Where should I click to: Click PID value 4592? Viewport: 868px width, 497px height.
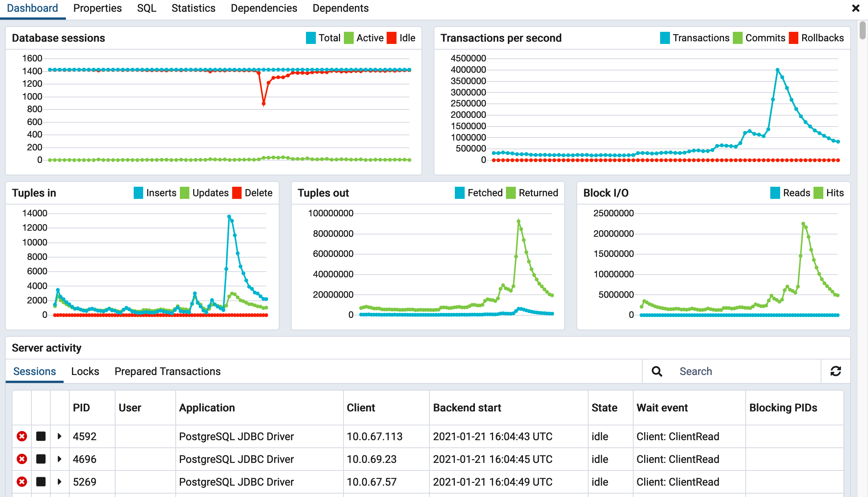click(x=85, y=436)
